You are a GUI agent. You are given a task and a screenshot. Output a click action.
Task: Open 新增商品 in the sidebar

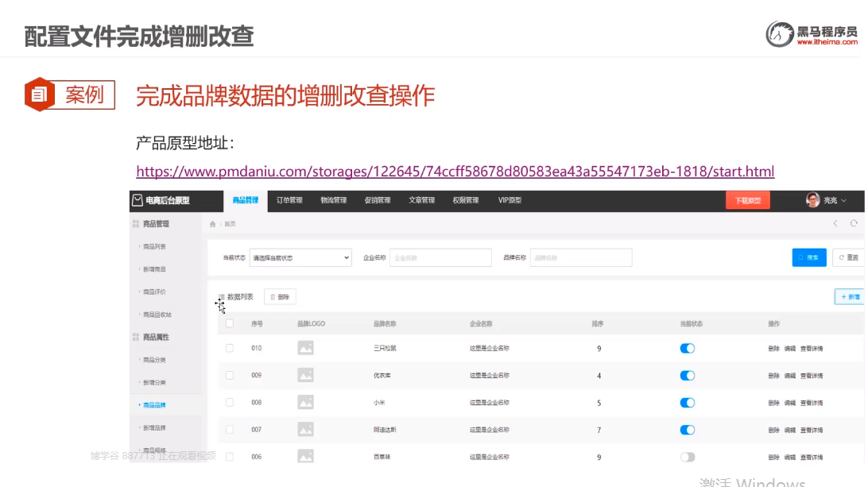coord(154,269)
